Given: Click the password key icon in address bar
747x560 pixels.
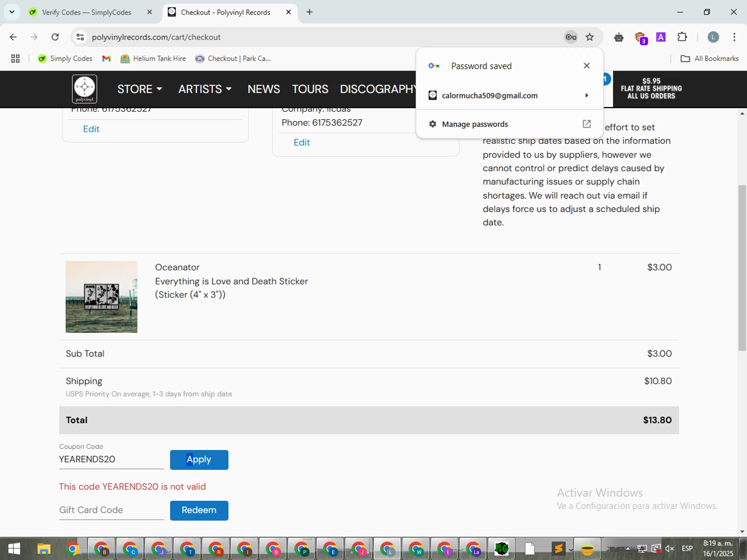Looking at the screenshot, I should pos(571,37).
